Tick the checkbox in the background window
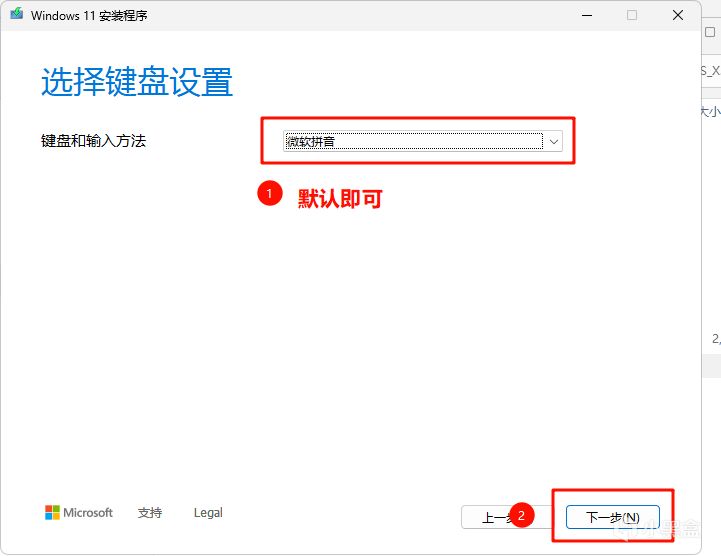The height and width of the screenshot is (556, 721). click(710, 32)
